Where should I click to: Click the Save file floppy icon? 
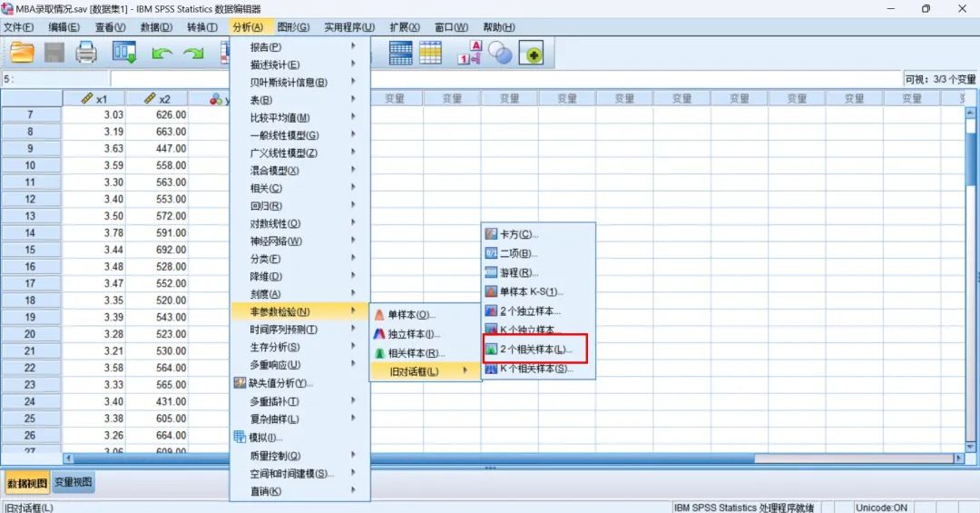tap(54, 53)
